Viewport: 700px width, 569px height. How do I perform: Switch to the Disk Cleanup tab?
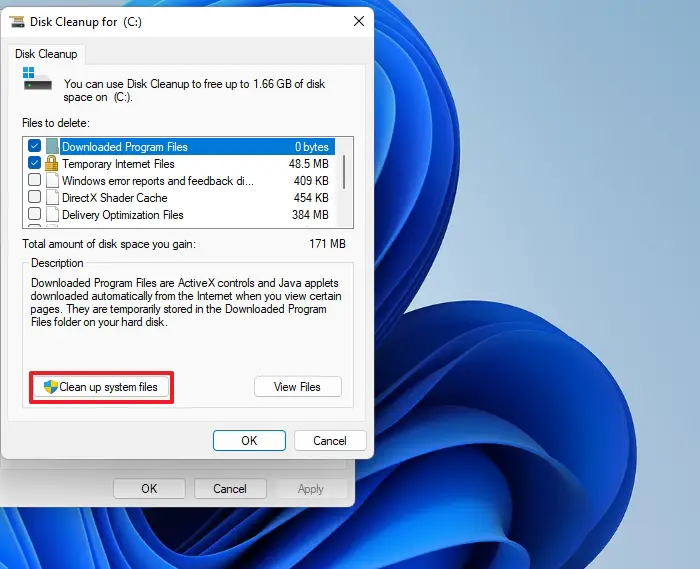(46, 54)
